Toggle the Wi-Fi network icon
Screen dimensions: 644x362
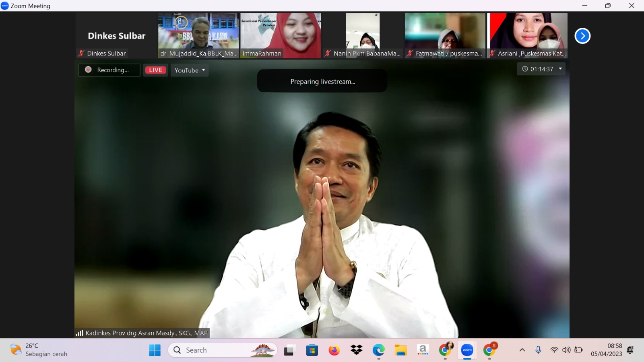(x=554, y=350)
